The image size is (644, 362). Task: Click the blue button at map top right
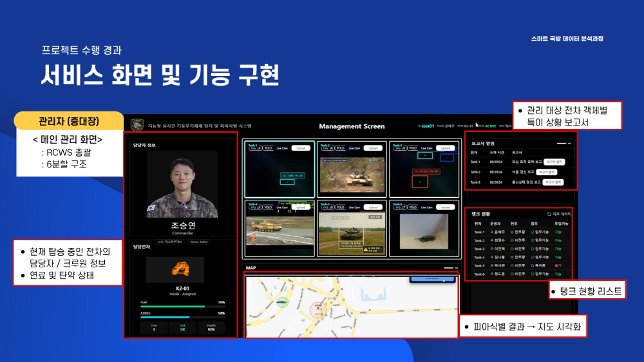click(x=433, y=279)
